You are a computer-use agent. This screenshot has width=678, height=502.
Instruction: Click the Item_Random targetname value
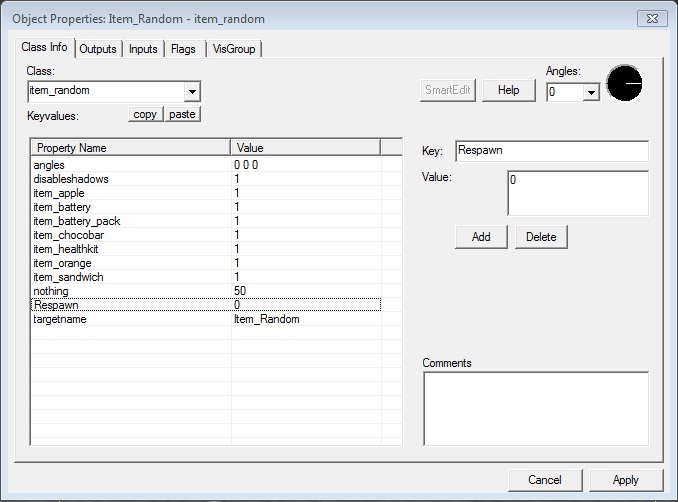(267, 319)
